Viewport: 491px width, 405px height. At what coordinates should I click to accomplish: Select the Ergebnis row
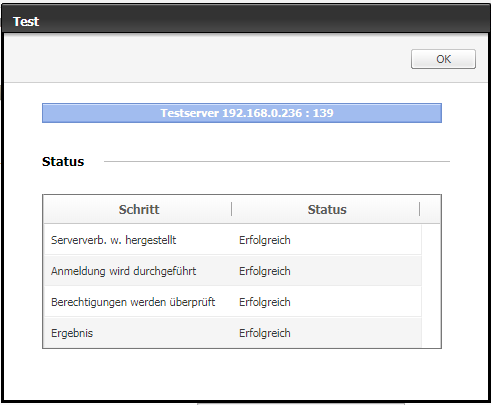233,333
